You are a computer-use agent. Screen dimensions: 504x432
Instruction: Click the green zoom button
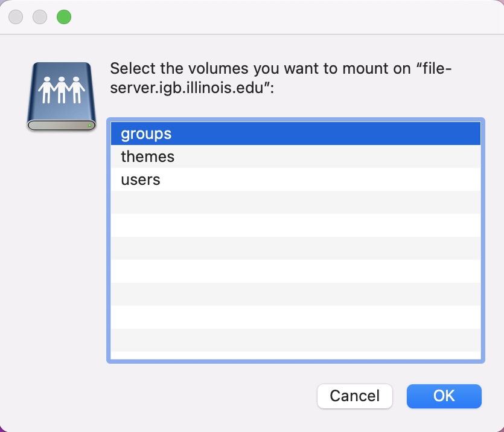[63, 16]
